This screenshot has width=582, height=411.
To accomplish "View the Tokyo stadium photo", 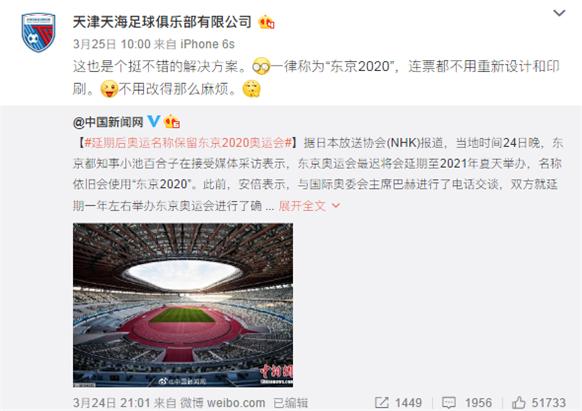I will 183,305.
